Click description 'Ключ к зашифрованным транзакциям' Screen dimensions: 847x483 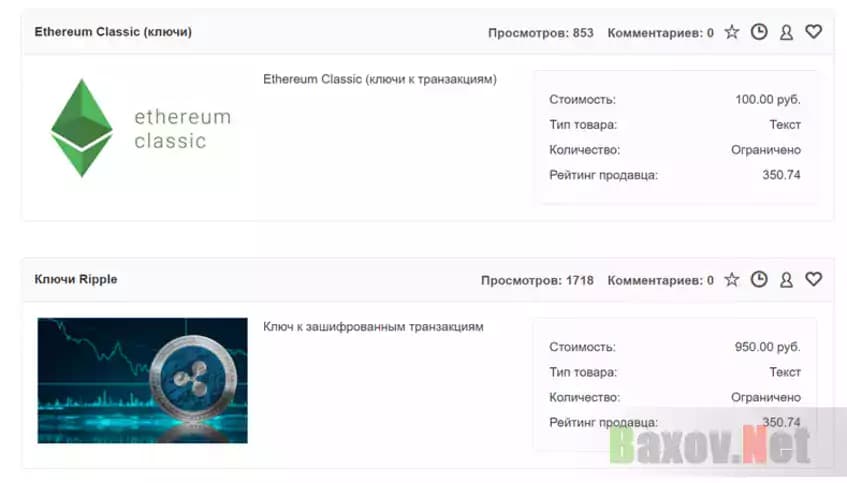(x=373, y=327)
